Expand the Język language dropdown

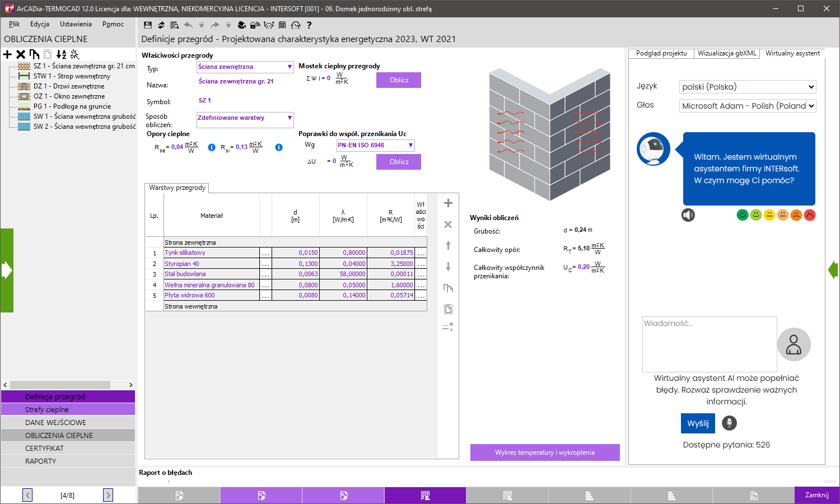click(x=747, y=87)
